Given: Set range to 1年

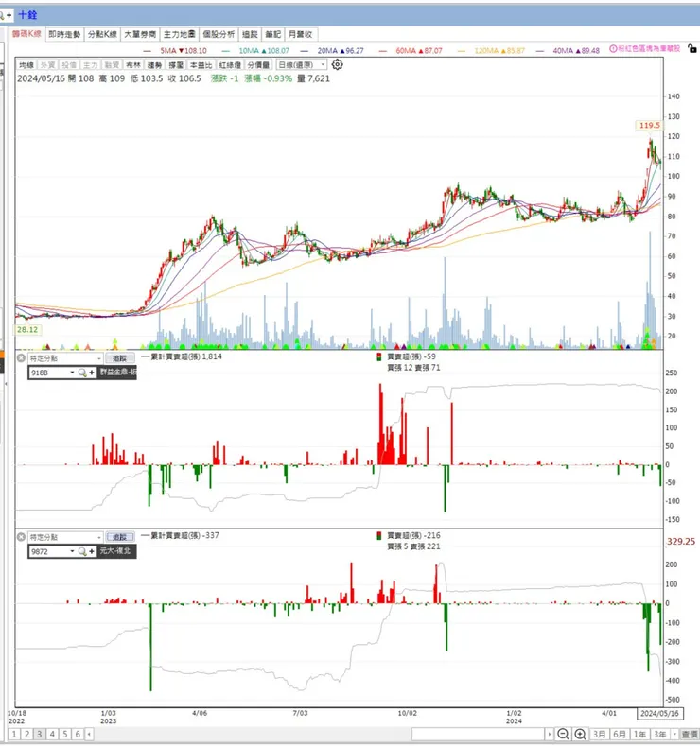Looking at the screenshot, I should tap(639, 734).
